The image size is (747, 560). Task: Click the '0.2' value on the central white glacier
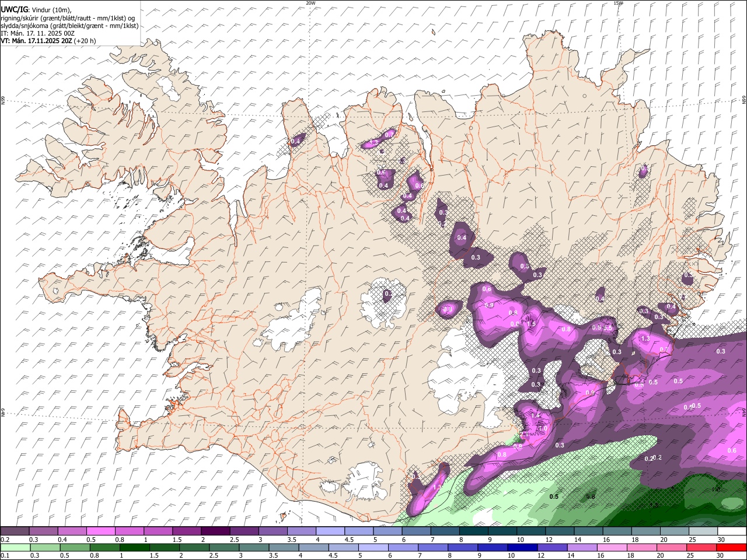tap(388, 294)
